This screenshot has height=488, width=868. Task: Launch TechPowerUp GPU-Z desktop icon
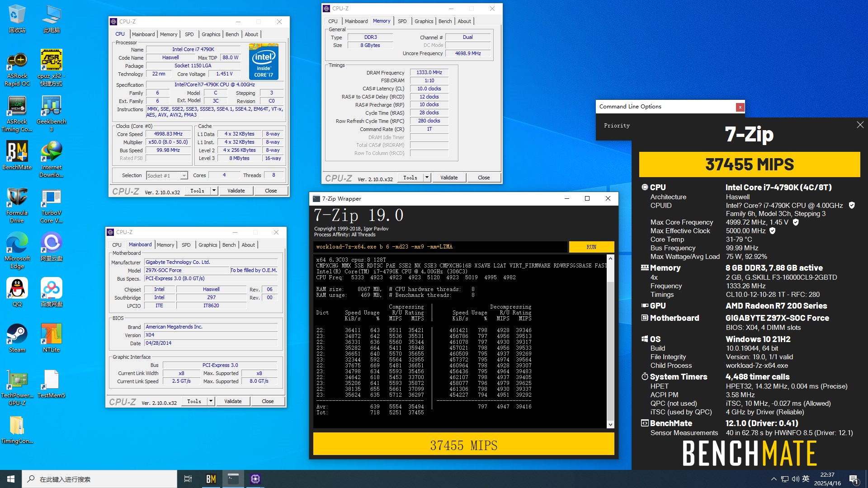coord(17,388)
